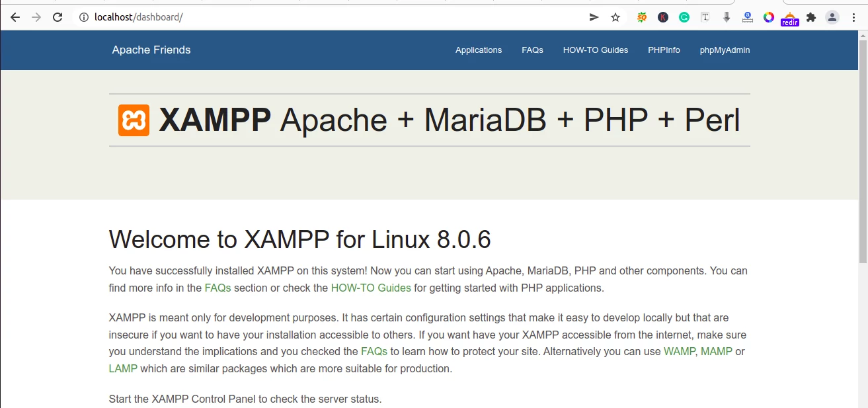Click the site information icon in address bar
Viewport: 868px width, 408px height.
click(x=84, y=17)
